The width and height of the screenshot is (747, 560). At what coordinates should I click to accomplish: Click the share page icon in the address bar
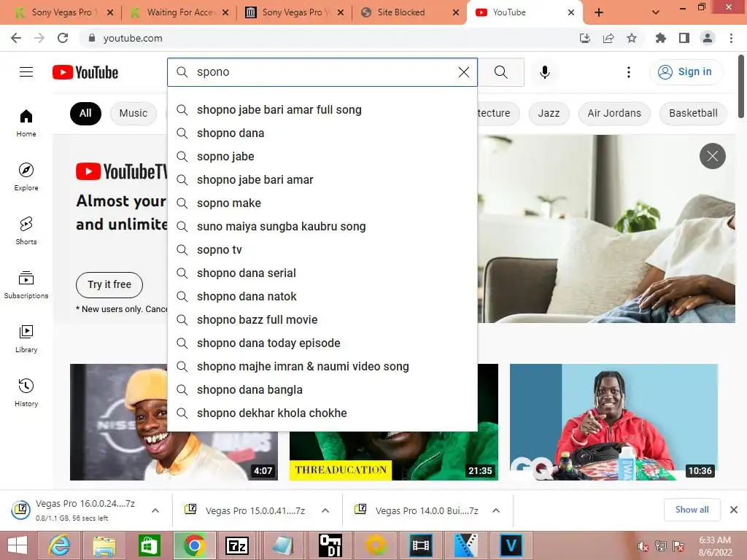click(608, 38)
